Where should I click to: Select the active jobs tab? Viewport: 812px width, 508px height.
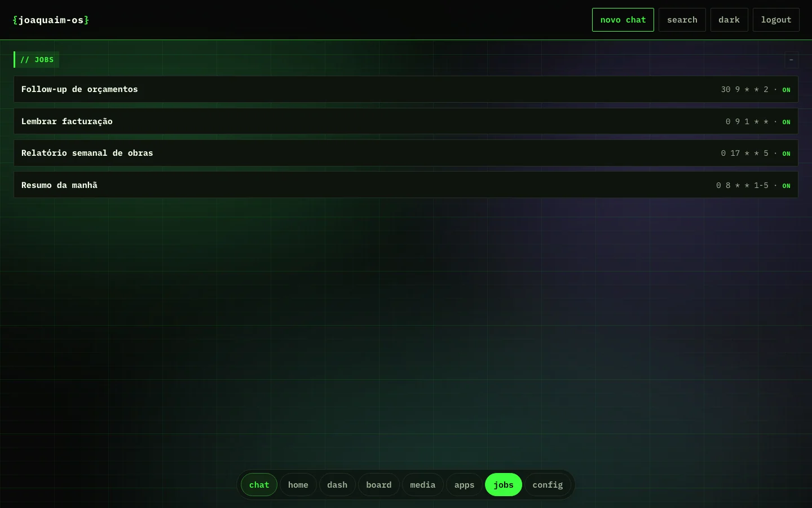(x=504, y=485)
